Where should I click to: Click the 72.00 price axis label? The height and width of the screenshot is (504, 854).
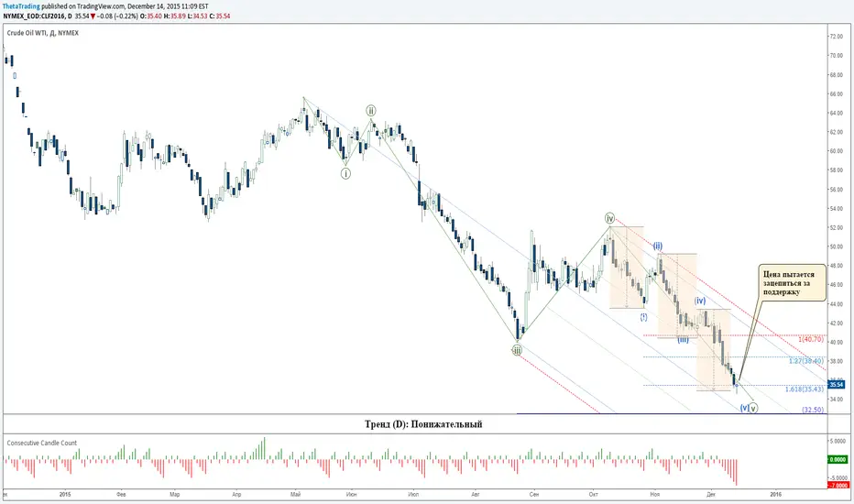click(x=836, y=37)
